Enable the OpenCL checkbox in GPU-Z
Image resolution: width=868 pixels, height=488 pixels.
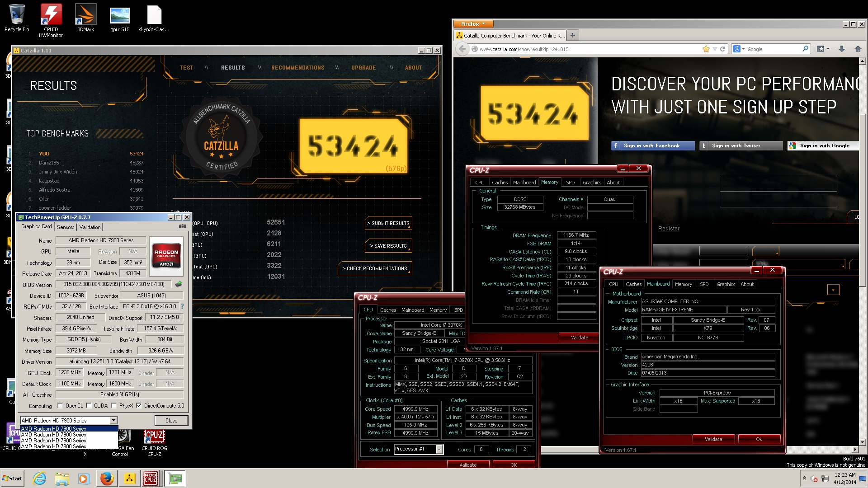(x=61, y=406)
